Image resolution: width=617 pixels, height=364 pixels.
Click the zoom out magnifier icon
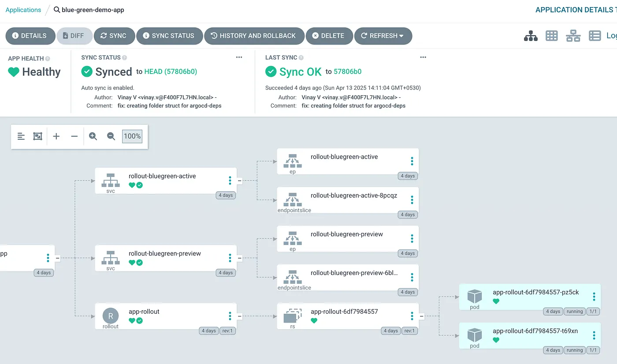point(111,137)
